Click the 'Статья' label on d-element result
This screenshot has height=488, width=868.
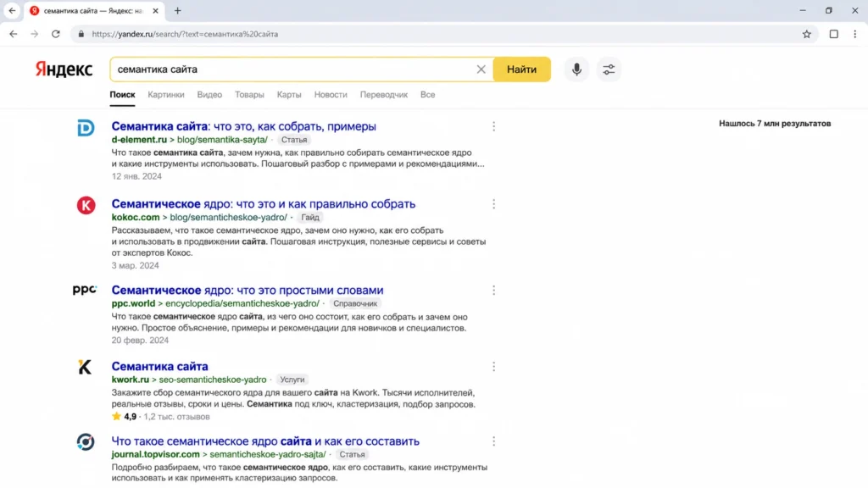294,140
